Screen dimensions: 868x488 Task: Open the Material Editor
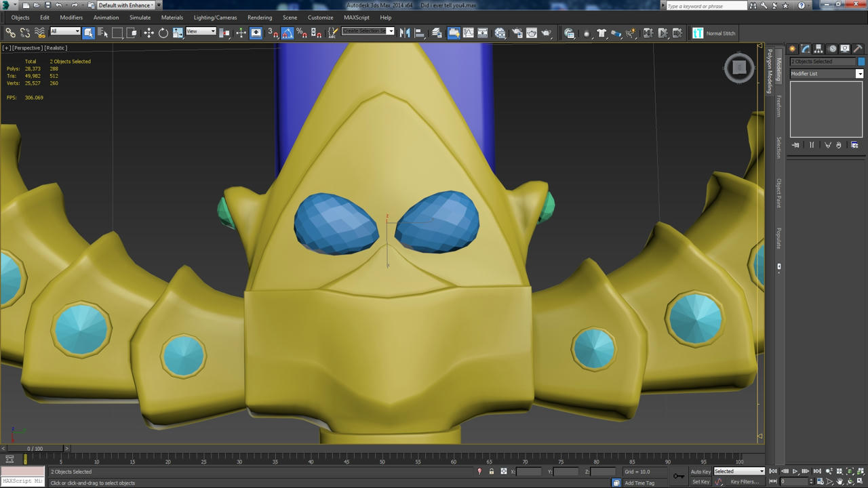[x=500, y=33]
